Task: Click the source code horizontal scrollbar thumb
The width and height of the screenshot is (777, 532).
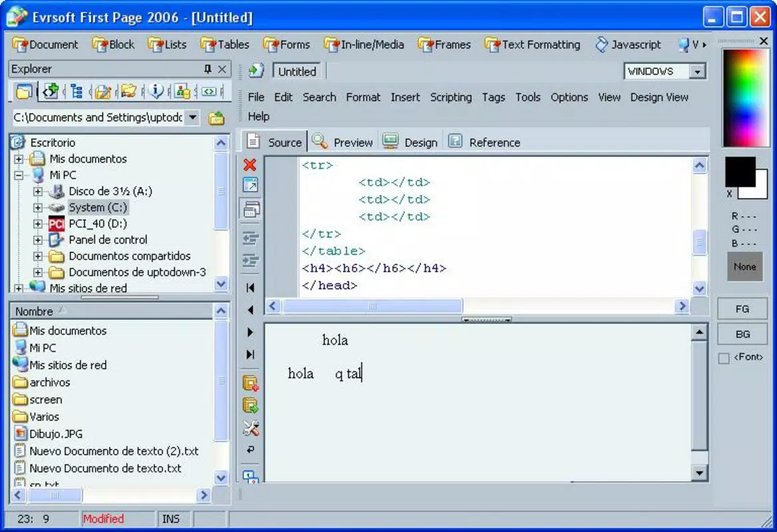Action: [372, 306]
